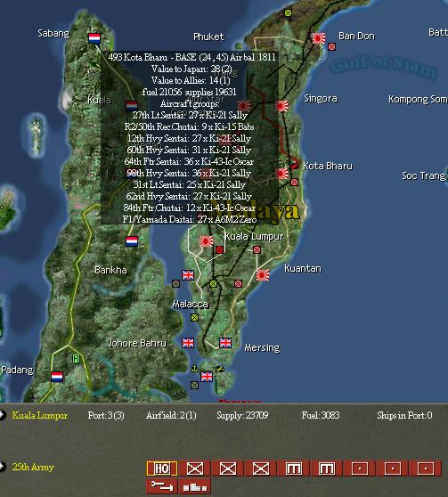The width and height of the screenshot is (448, 497).
Task: Click the Dutch flag at Padang
Action: [x=57, y=377]
